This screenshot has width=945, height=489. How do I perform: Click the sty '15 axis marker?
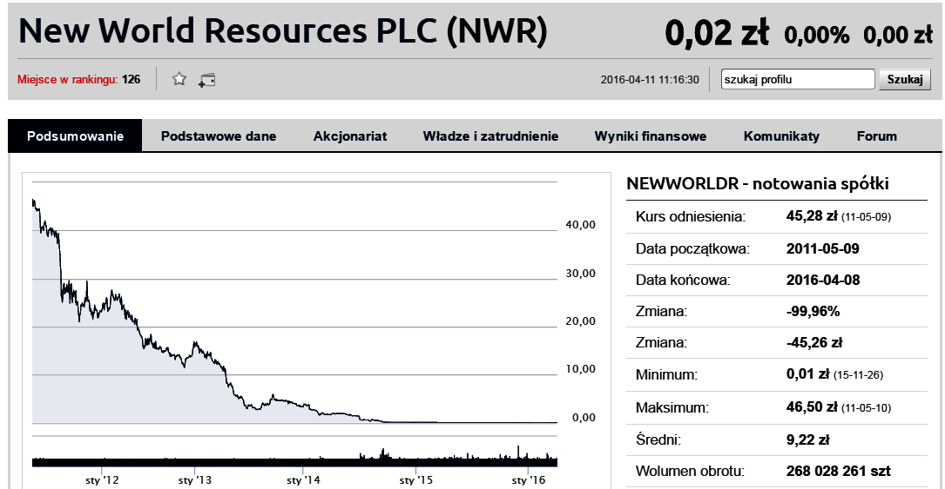416,480
